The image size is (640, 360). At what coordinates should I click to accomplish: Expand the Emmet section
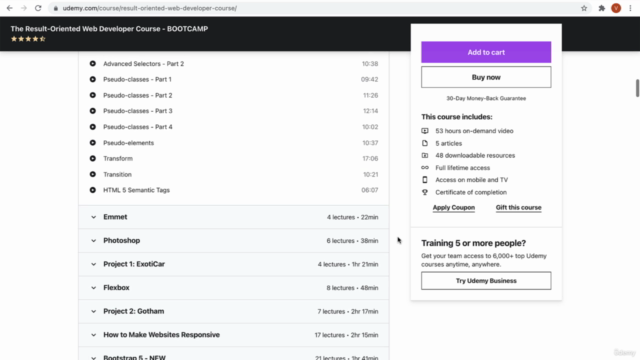coord(233,217)
